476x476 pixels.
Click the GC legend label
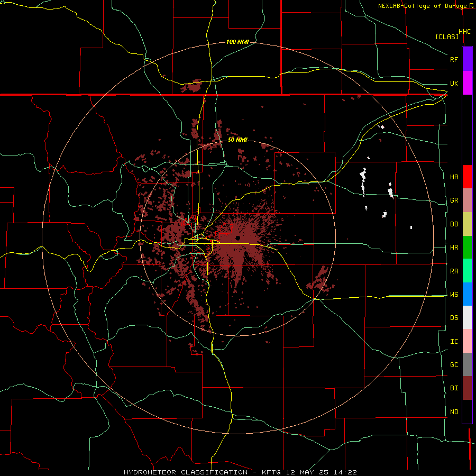[454, 365]
